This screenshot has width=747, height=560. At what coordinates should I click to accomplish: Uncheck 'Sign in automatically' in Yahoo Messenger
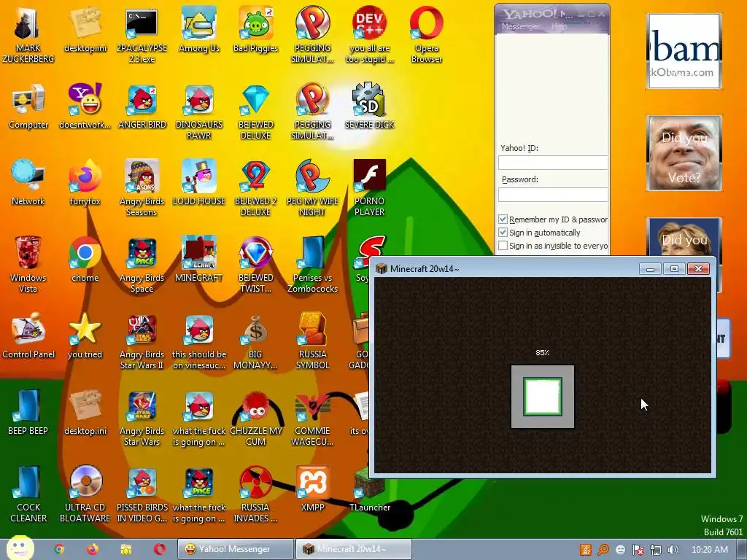coord(503,233)
